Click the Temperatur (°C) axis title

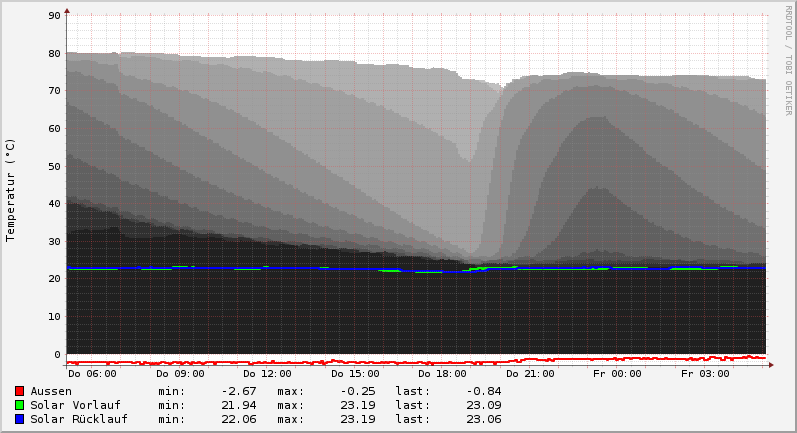tap(11, 189)
